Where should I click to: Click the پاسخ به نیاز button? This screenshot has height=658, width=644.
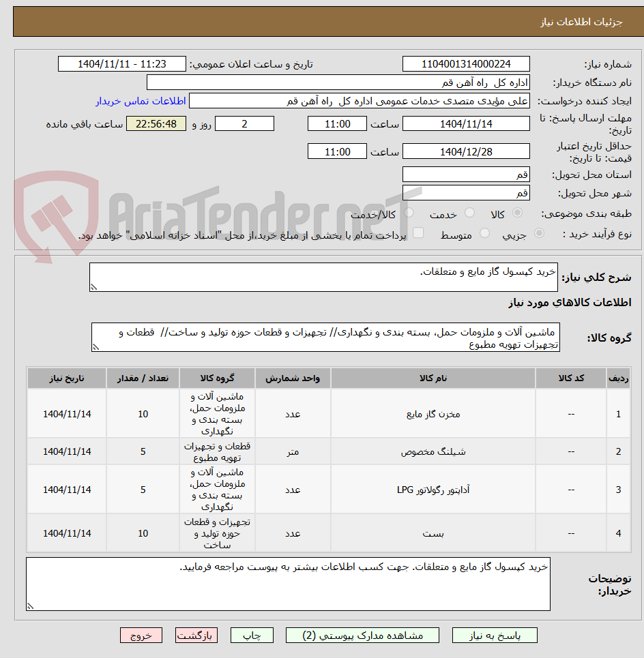click(495, 635)
